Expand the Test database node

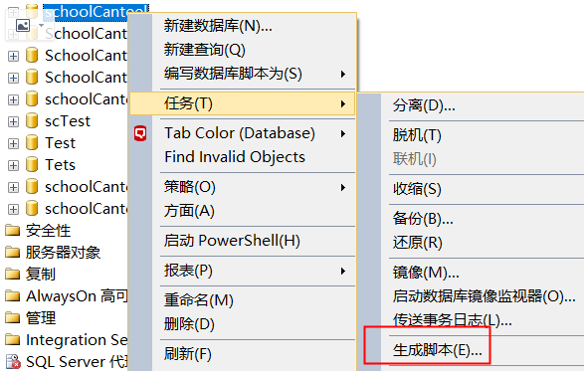[13, 143]
